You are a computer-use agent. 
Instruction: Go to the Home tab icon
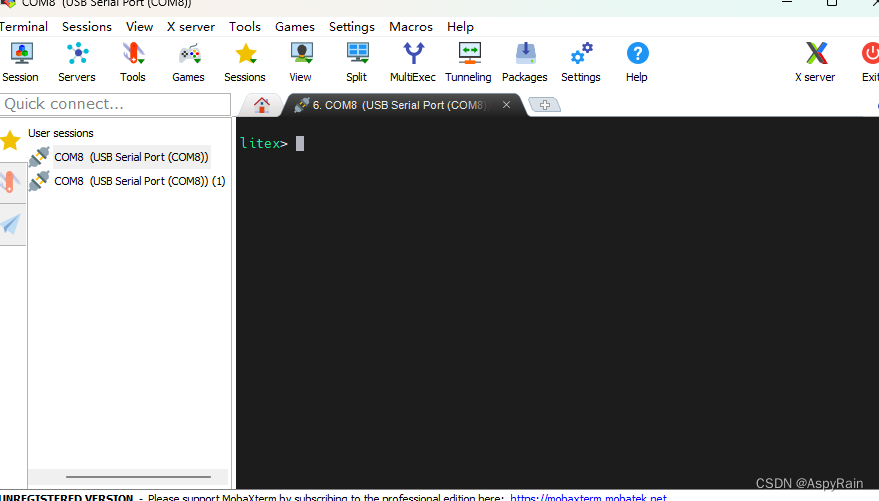[261, 105]
